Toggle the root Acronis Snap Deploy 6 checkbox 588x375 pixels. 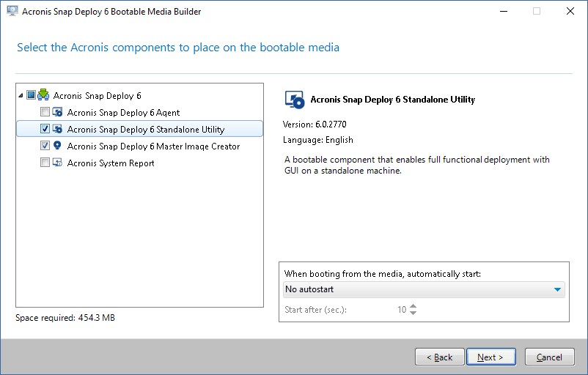[x=31, y=95]
